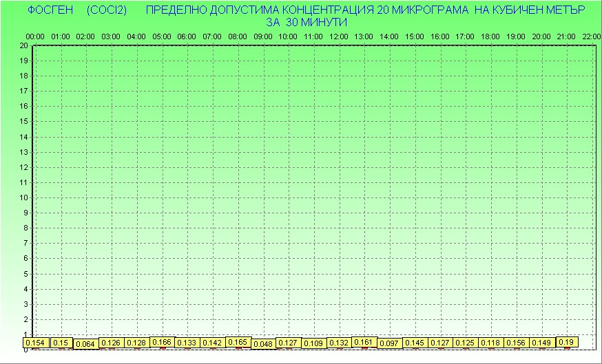Viewport: 602px width, 364px height.
Task: Select the 0.156 value label
Action: [516, 343]
